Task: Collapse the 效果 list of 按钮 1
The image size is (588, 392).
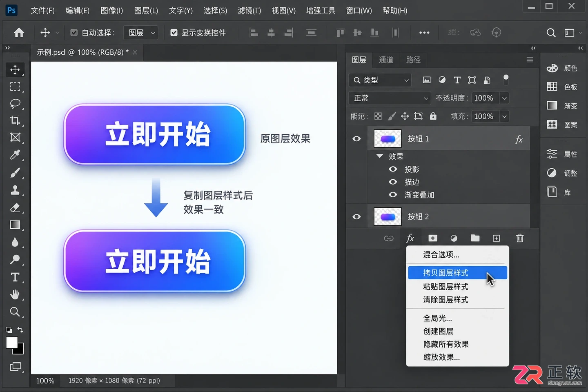Action: click(x=380, y=156)
